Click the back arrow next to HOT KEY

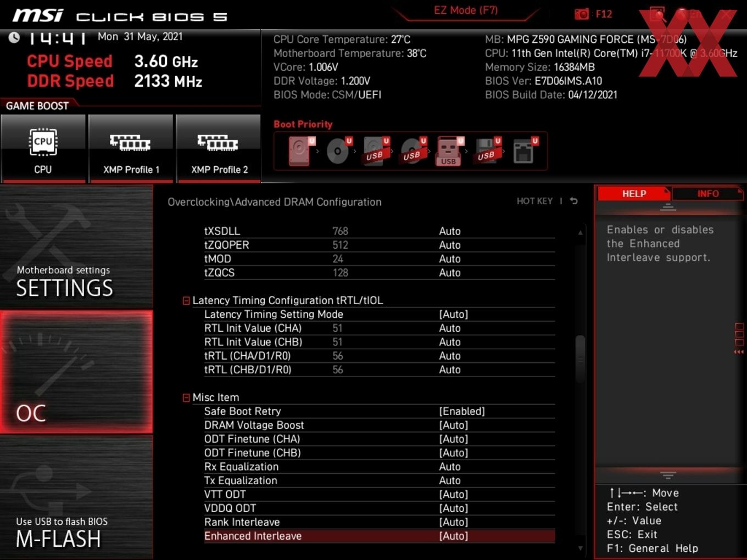pos(573,201)
